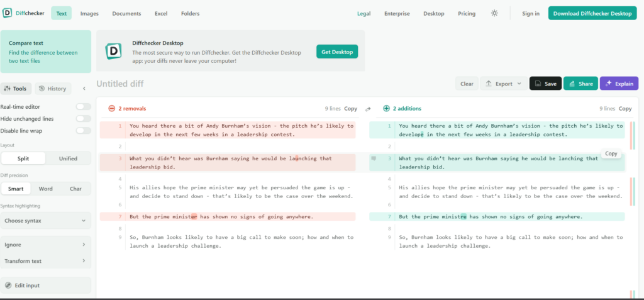The image size is (644, 300).
Task: Open the Export dropdown menu
Action: coord(504,84)
